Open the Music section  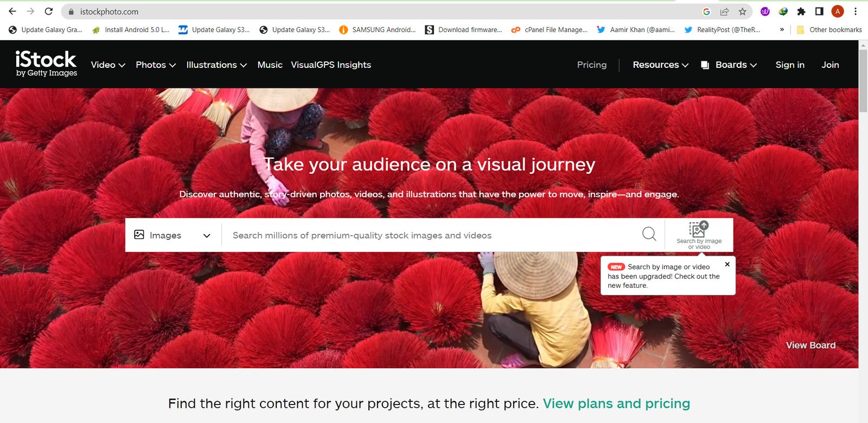point(270,65)
